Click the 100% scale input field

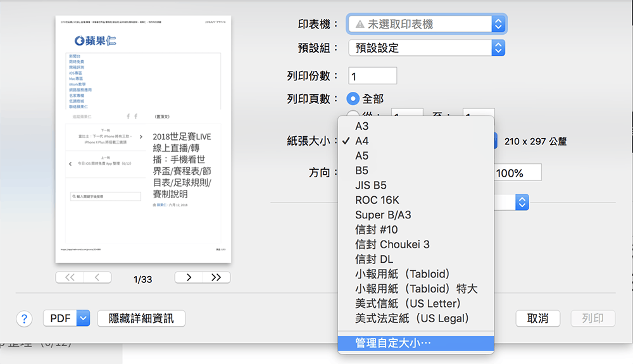click(517, 173)
